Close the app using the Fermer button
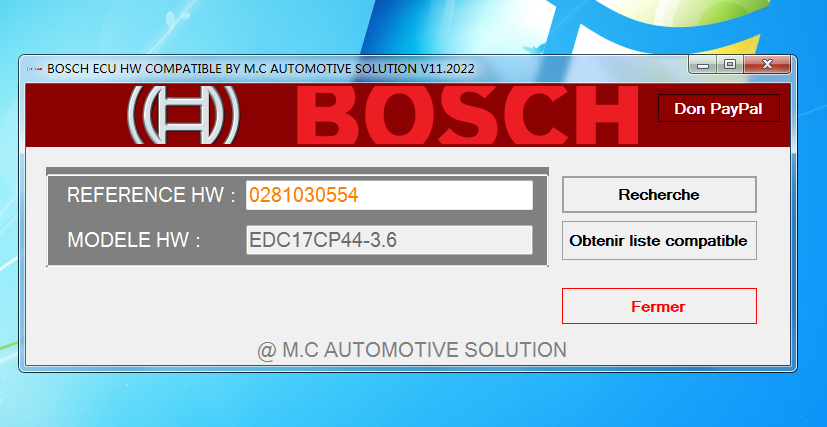Screen dimensions: 827x427 659,306
